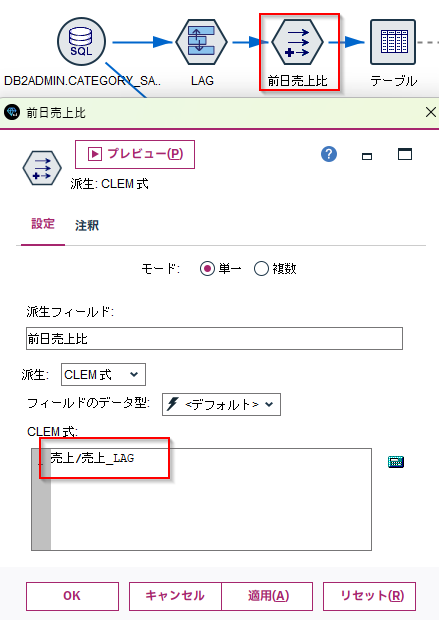Click derive node icon in dialog header
The image size is (439, 620).
pyautogui.click(x=42, y=168)
